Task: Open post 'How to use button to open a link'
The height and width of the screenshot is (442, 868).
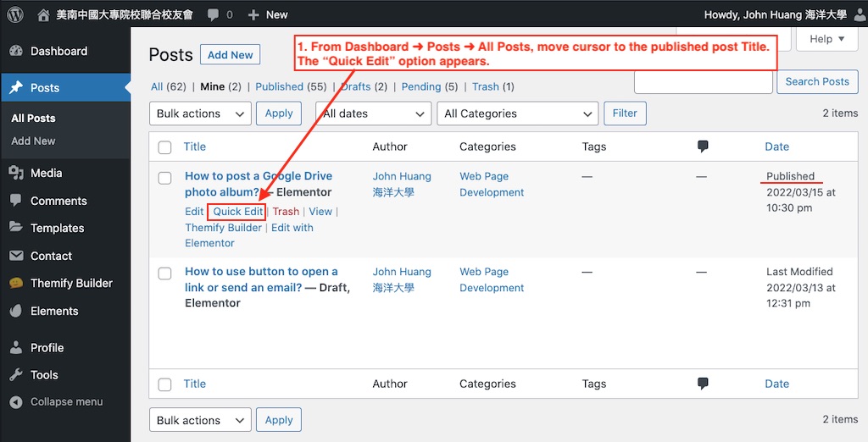Action: point(261,279)
